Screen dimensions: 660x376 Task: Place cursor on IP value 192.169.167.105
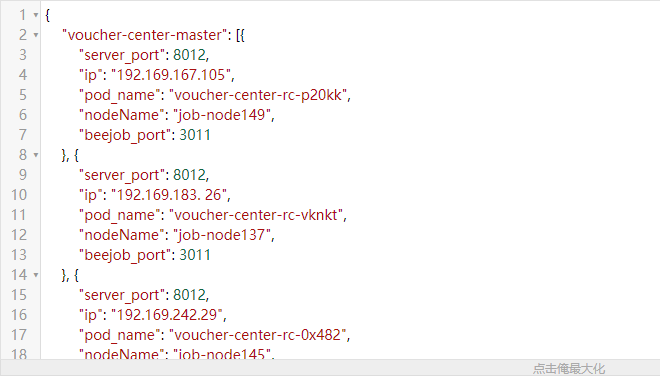(x=171, y=75)
